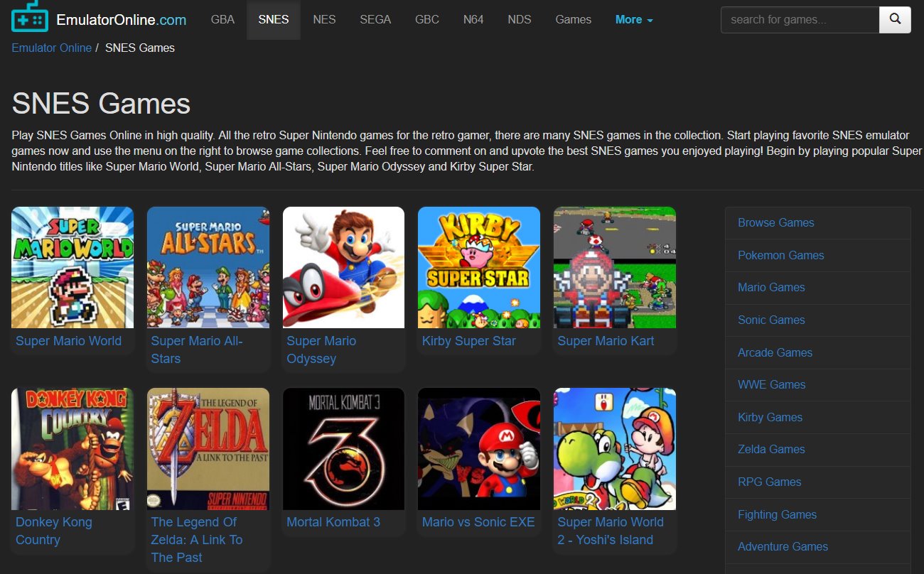The height and width of the screenshot is (574, 924).
Task: Click the Mortal Kombat 3 title link
Action: tap(333, 522)
